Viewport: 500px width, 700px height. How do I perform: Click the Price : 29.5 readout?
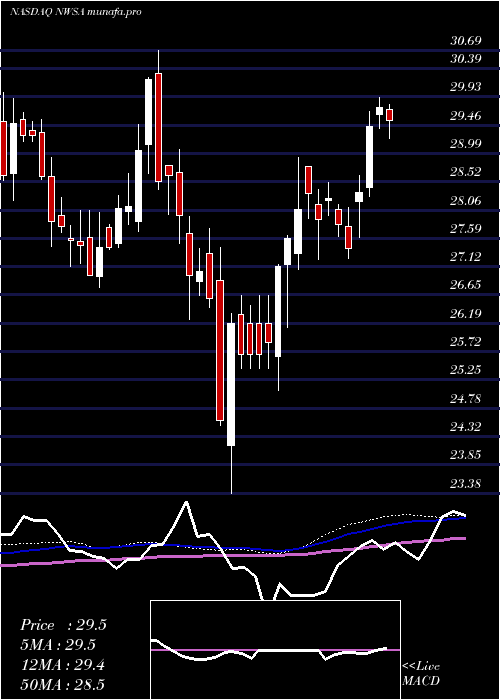63,625
